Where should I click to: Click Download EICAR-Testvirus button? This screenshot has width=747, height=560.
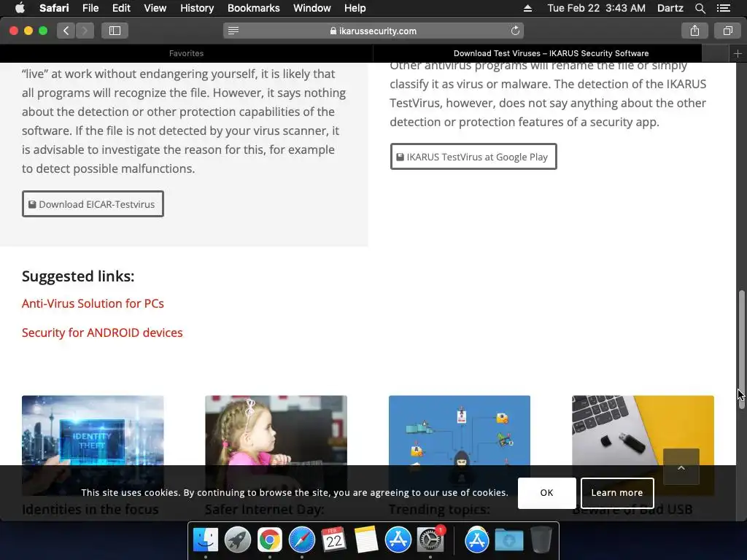pyautogui.click(x=93, y=204)
